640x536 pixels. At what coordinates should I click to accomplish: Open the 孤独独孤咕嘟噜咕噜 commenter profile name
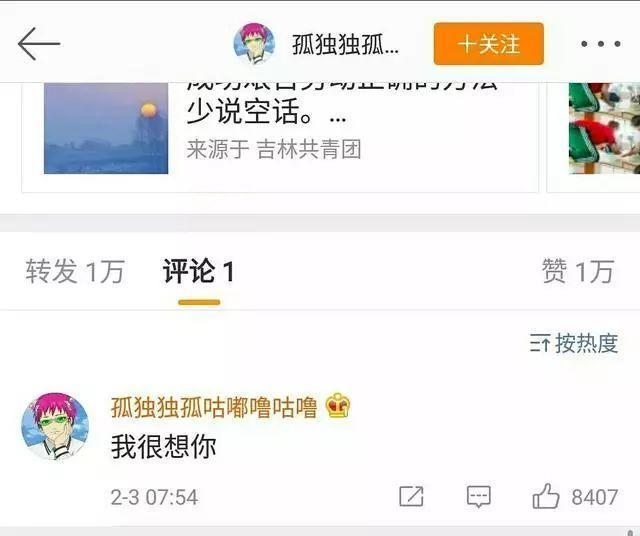pyautogui.click(x=214, y=407)
